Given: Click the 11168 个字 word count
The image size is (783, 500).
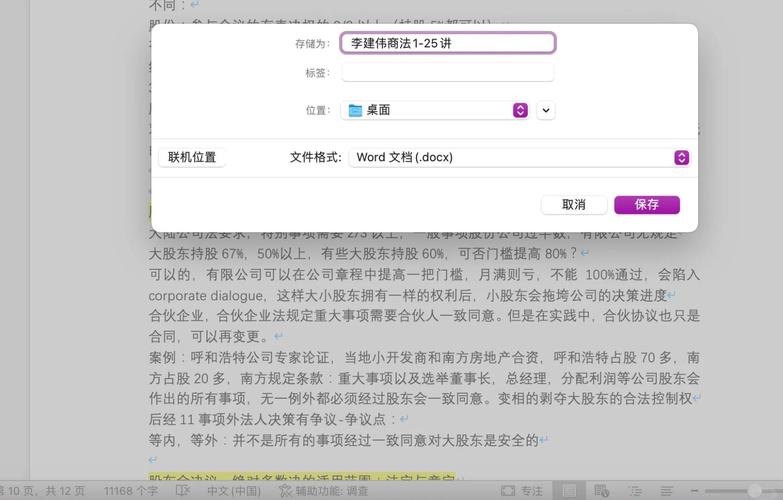Looking at the screenshot, I should [131, 491].
